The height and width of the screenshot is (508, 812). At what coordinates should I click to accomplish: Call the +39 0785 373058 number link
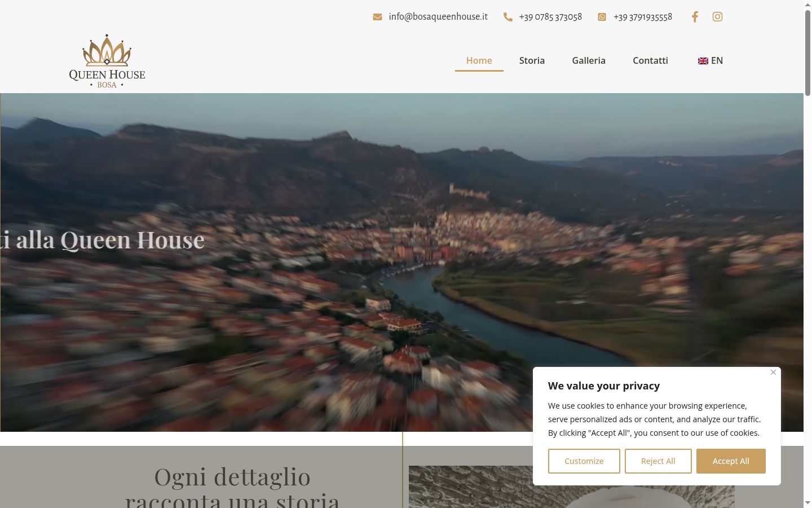(550, 17)
